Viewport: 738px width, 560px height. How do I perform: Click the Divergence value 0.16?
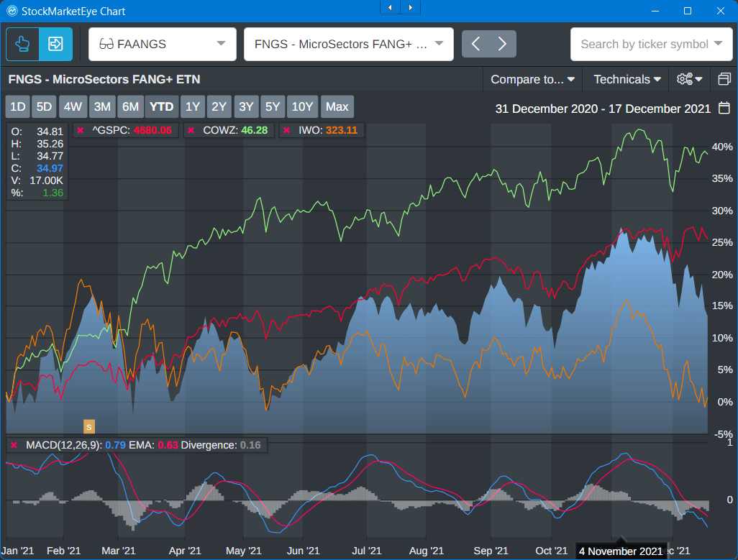coord(250,445)
